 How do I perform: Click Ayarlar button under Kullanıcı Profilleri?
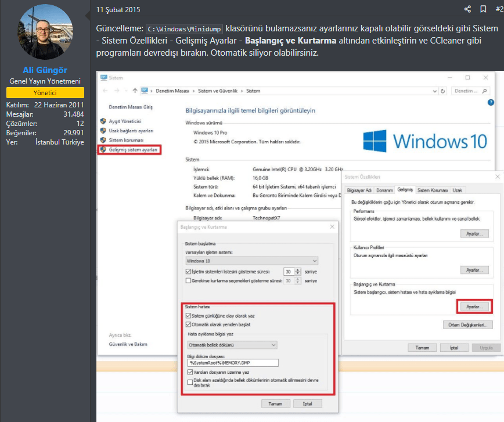point(474,270)
